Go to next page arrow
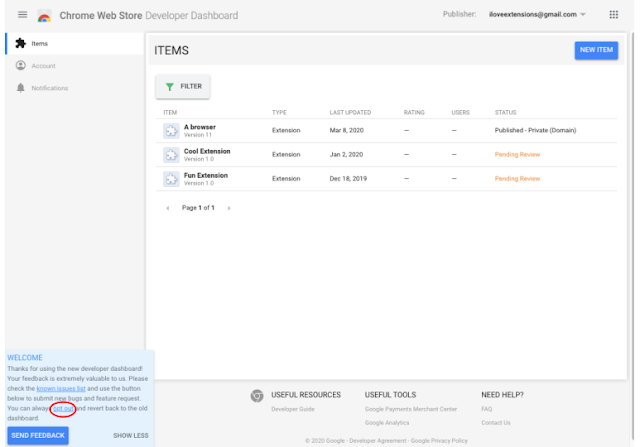This screenshot has width=640, height=447. 229,208
